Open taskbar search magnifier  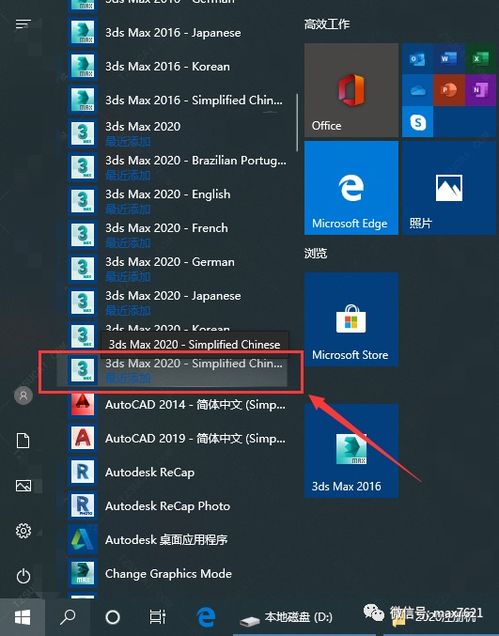(x=67, y=617)
